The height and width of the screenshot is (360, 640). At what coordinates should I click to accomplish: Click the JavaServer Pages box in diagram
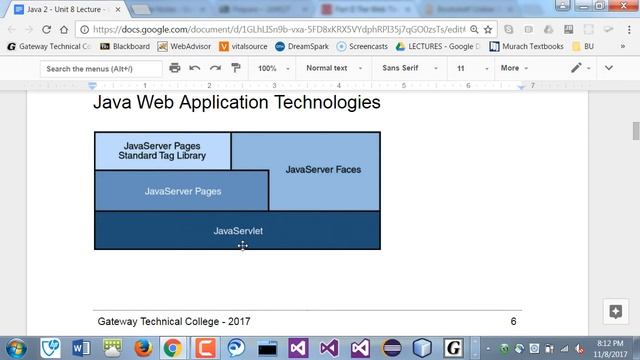click(182, 191)
